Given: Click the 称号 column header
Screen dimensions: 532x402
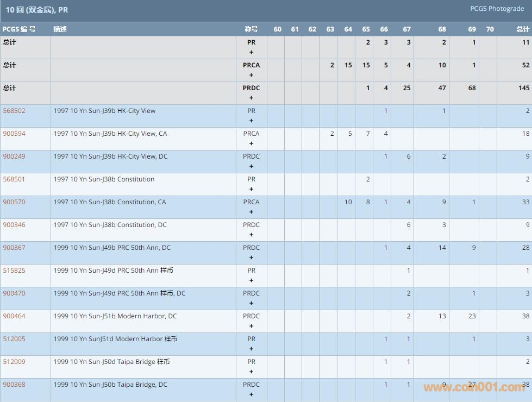Looking at the screenshot, I should coord(251,29).
